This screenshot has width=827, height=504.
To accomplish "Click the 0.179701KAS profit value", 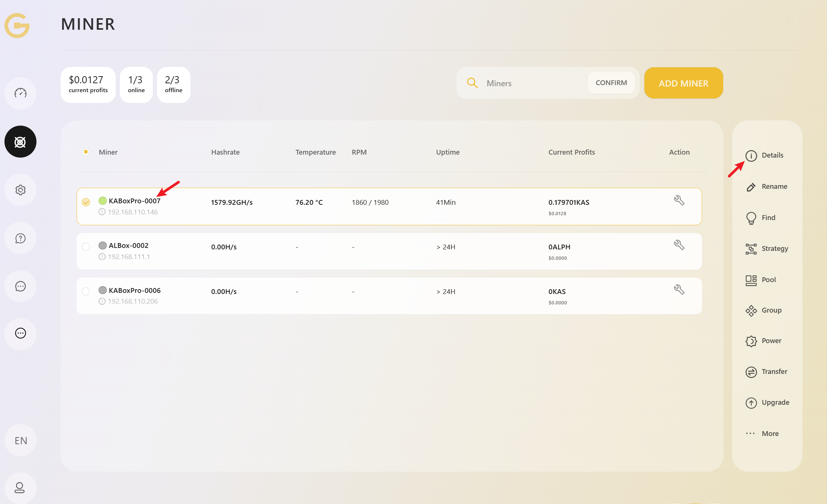I will pyautogui.click(x=569, y=203).
